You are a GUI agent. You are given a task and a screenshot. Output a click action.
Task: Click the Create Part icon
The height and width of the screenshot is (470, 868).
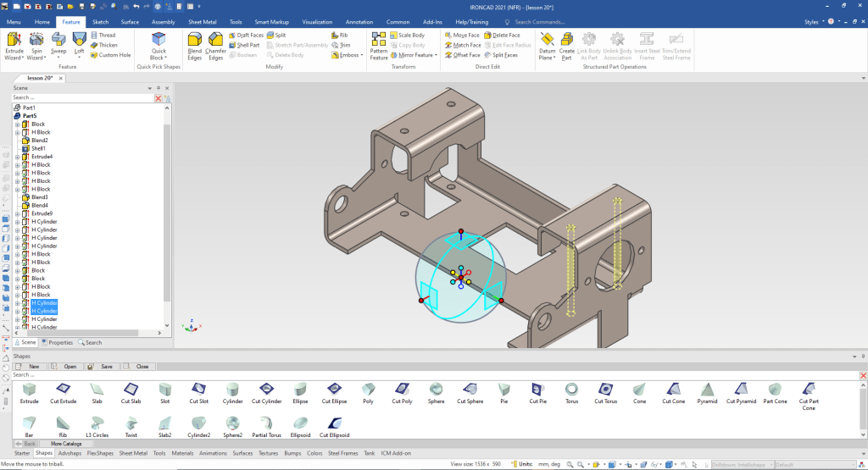coord(567,44)
